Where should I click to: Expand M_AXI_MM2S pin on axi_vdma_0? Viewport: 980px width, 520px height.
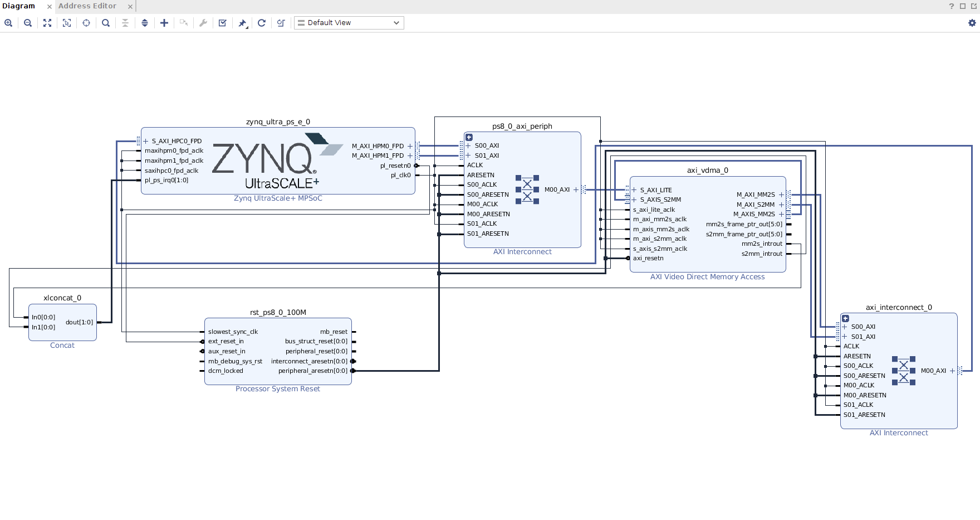click(x=781, y=195)
